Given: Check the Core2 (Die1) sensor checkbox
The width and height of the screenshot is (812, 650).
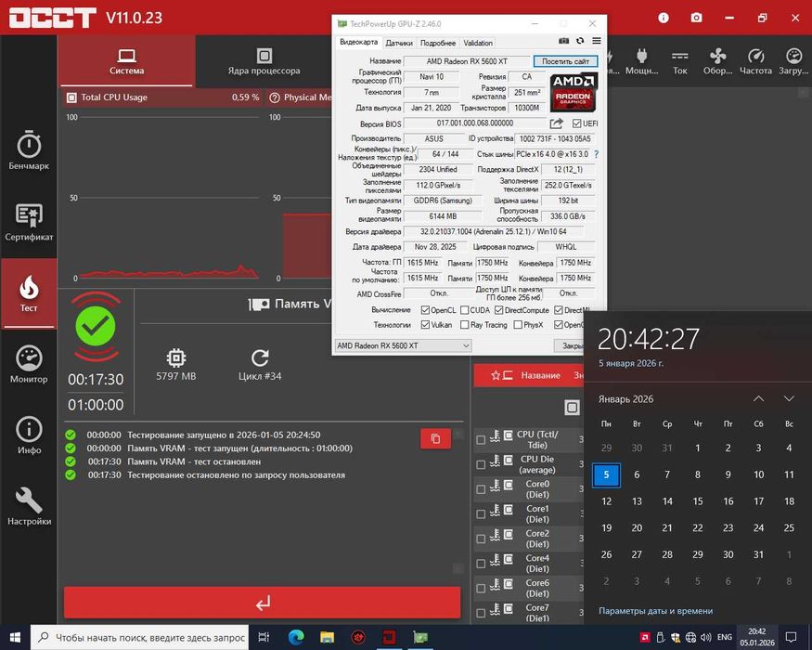Looking at the screenshot, I should pyautogui.click(x=481, y=539).
